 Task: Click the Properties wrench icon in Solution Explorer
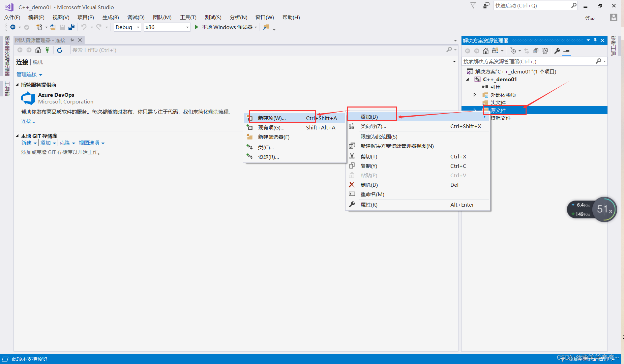[557, 51]
